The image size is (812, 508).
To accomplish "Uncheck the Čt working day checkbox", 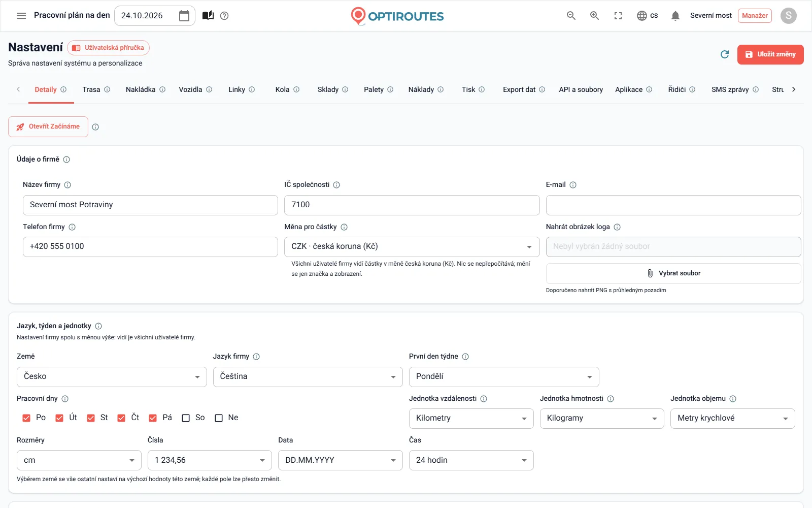I will point(121,418).
